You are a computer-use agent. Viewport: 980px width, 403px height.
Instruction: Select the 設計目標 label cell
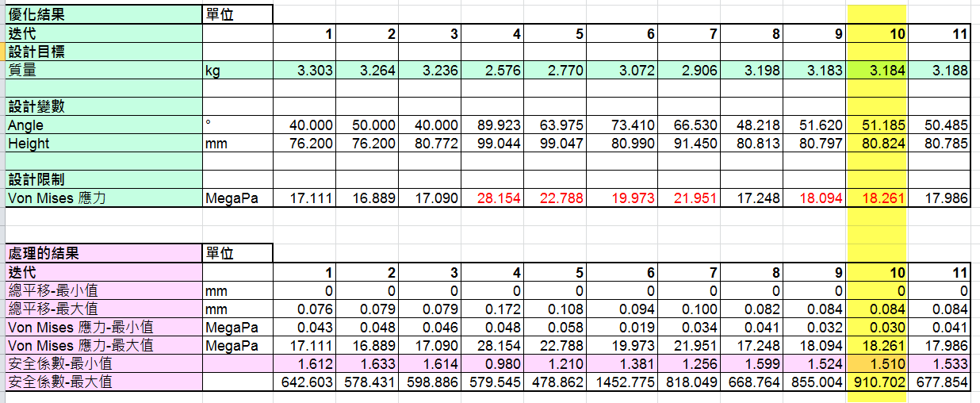(101, 52)
